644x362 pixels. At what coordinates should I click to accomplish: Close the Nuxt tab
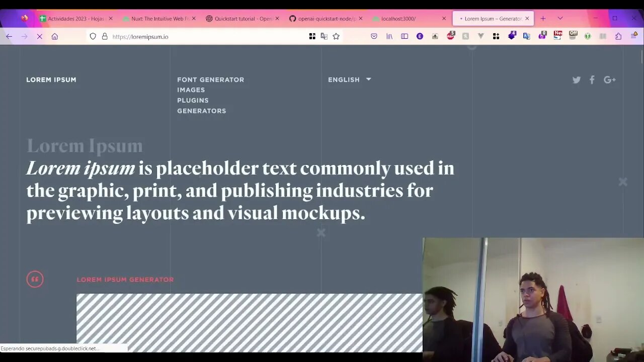194,19
